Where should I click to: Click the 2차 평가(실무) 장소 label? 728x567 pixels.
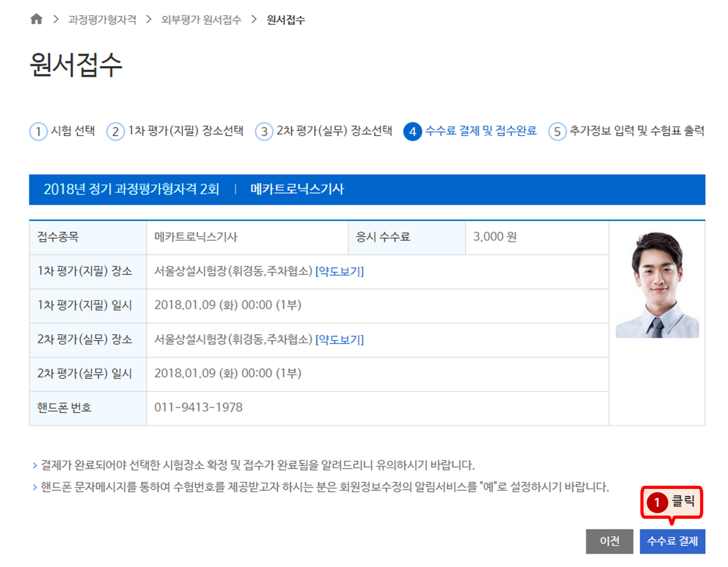coord(84,340)
